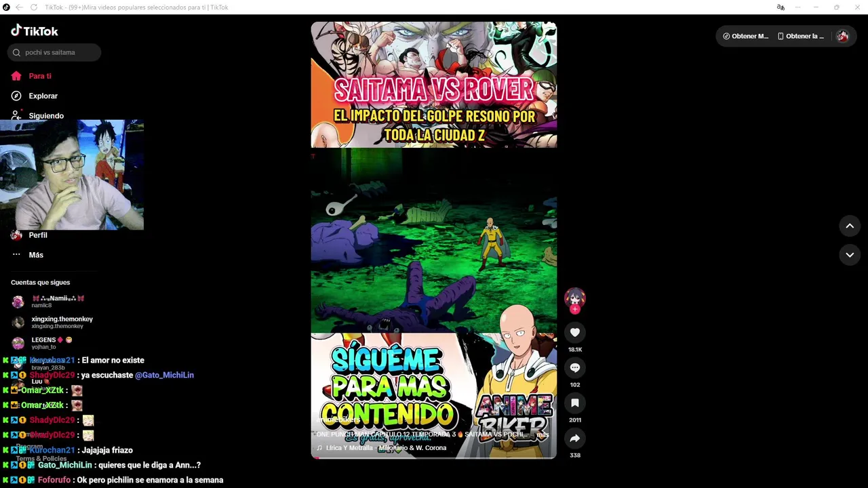The image size is (868, 488).
Task: Open the Para ti feed
Action: coord(40,76)
